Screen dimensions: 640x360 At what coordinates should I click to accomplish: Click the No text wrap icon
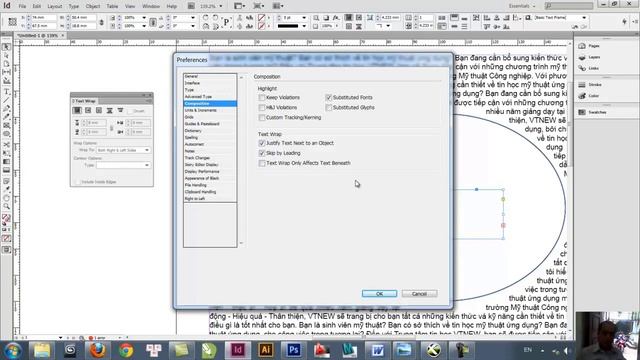point(77,111)
